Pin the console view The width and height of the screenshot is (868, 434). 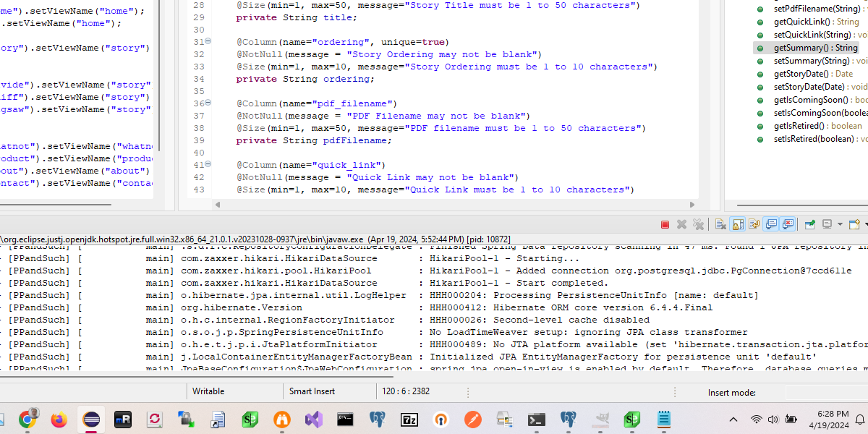pos(810,225)
